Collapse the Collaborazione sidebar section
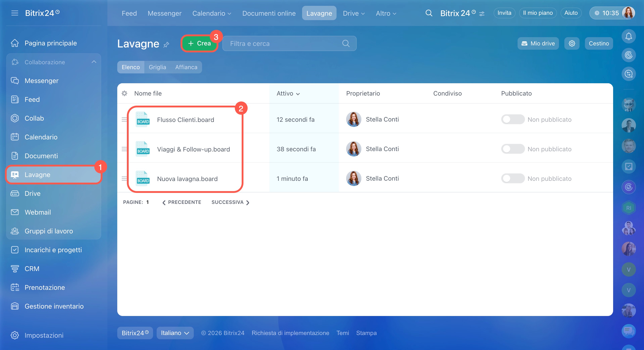This screenshot has height=350, width=644. [x=94, y=62]
